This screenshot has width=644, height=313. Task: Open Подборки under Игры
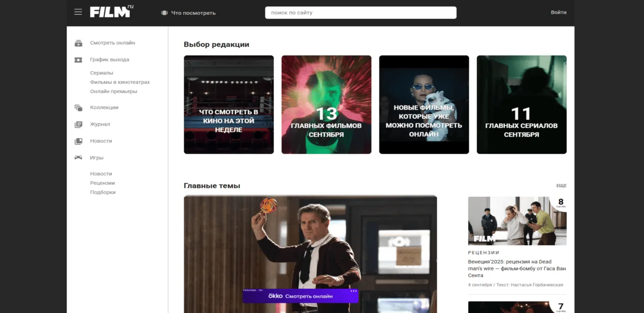click(102, 192)
